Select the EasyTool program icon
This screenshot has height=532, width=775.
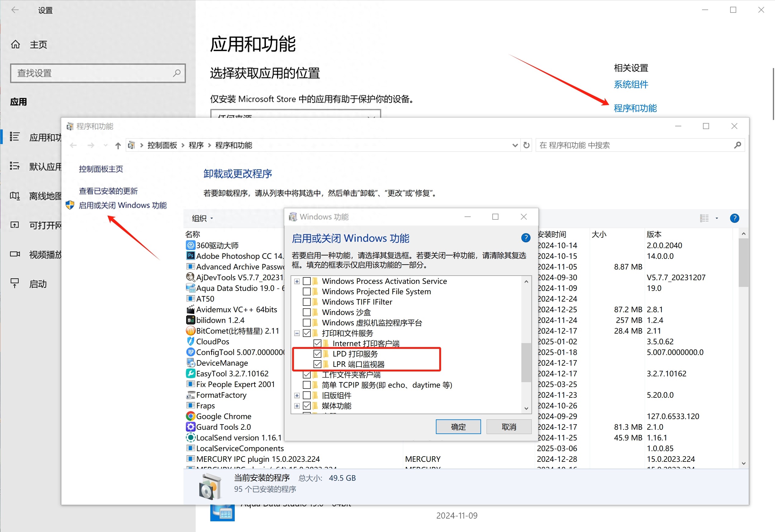point(190,373)
